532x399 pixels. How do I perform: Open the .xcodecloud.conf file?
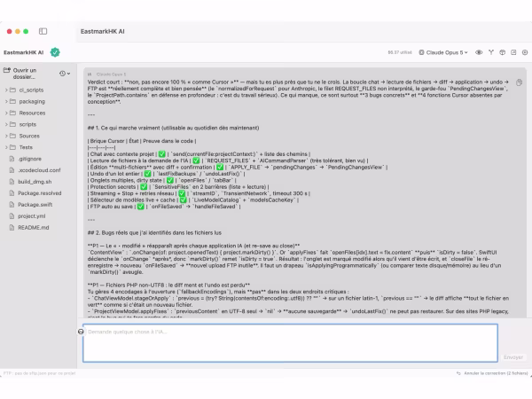[x=39, y=170]
